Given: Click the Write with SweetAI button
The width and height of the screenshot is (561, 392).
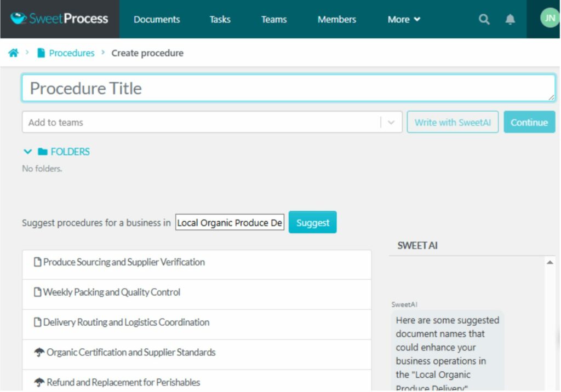Looking at the screenshot, I should pyautogui.click(x=453, y=122).
